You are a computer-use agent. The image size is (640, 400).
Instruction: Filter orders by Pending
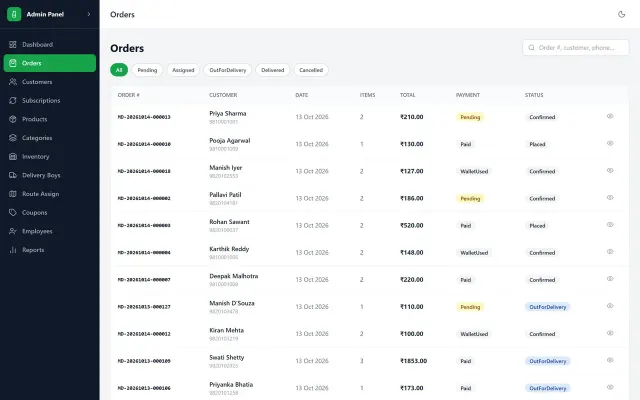pyautogui.click(x=147, y=70)
